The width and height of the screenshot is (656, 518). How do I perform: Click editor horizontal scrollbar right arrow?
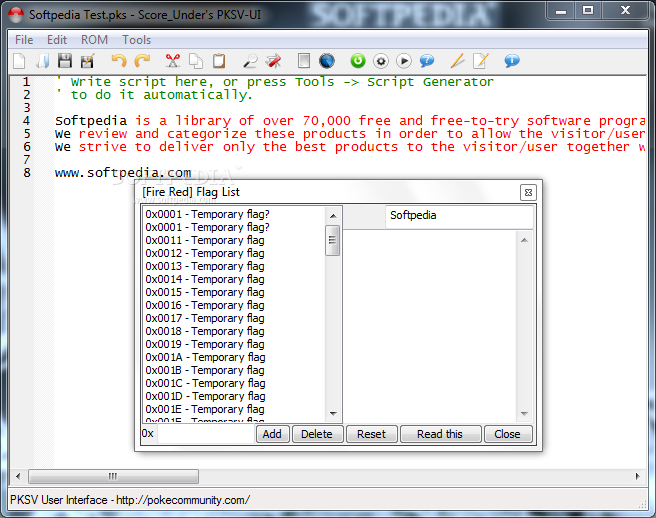pos(638,476)
